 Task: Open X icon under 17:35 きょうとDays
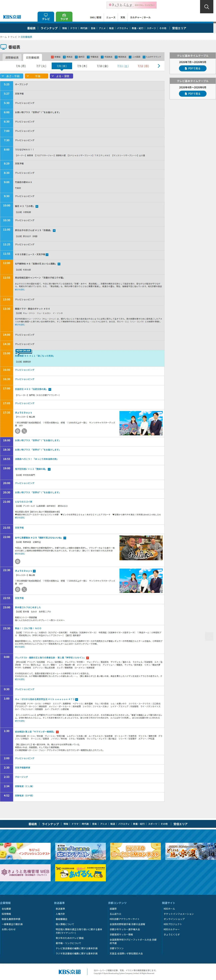24,431
